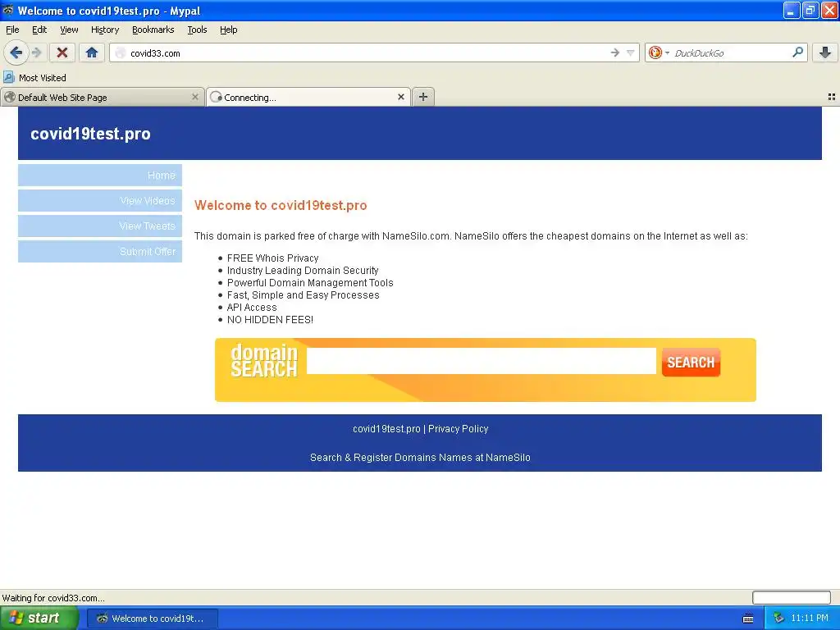
Task: Close the Connecting tab
Action: click(x=400, y=97)
